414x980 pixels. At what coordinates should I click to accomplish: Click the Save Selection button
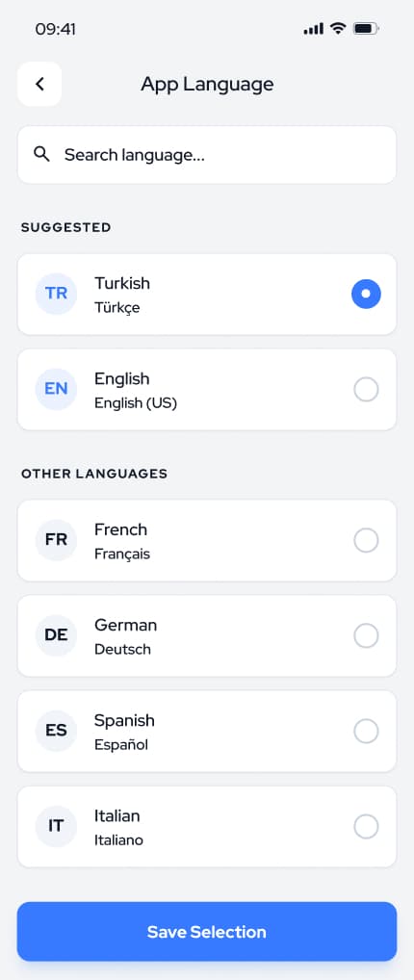207,931
